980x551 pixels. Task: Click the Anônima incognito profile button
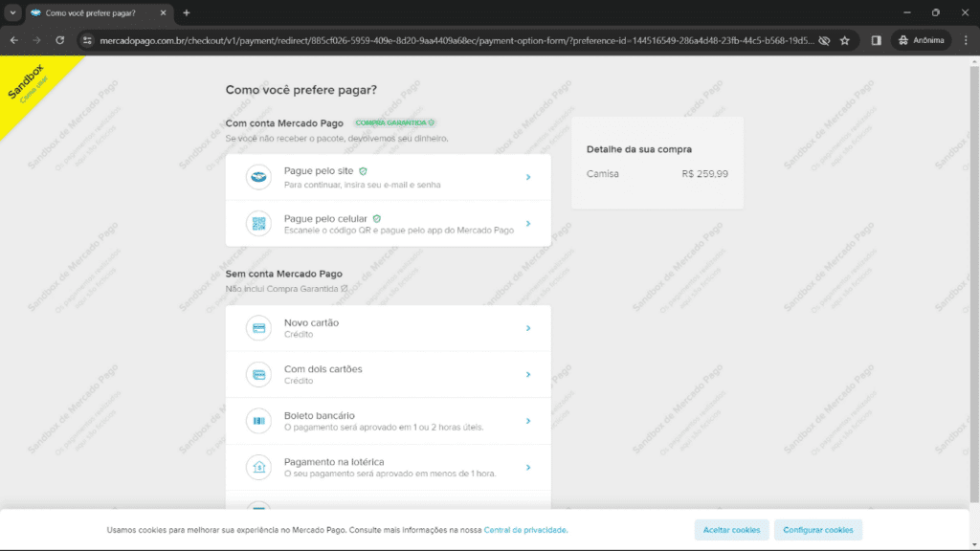coord(922,40)
